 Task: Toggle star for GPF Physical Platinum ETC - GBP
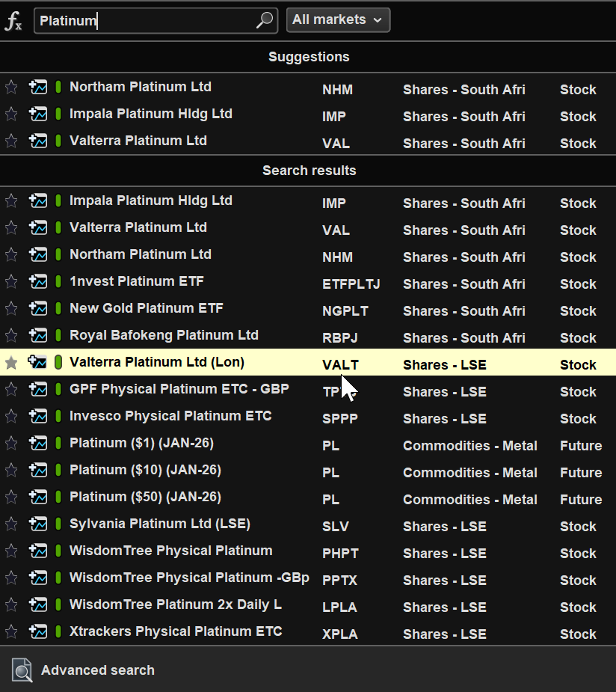coord(11,390)
